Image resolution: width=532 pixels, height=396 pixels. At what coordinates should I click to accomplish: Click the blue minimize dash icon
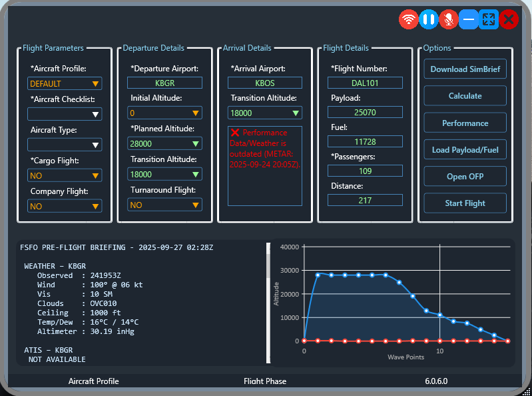(469, 19)
